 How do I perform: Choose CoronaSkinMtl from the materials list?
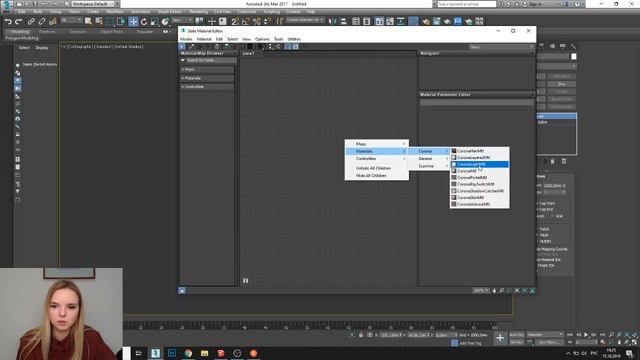(x=480, y=197)
